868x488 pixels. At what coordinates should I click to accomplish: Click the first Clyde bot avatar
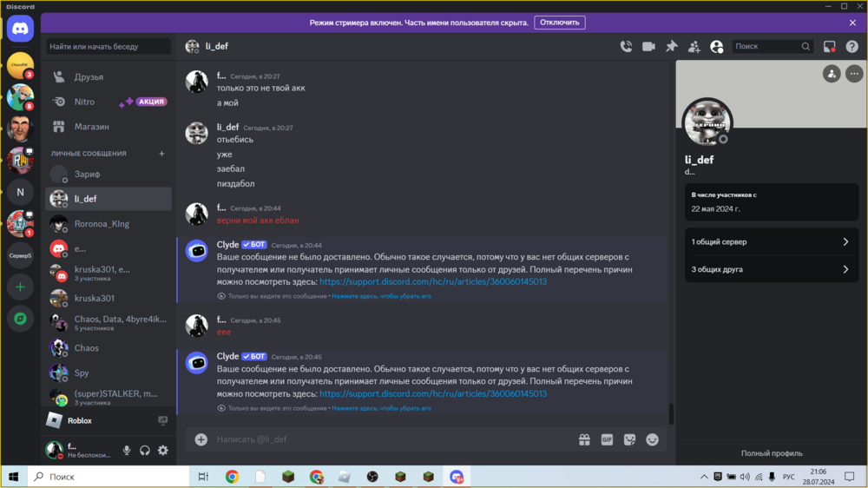point(196,251)
